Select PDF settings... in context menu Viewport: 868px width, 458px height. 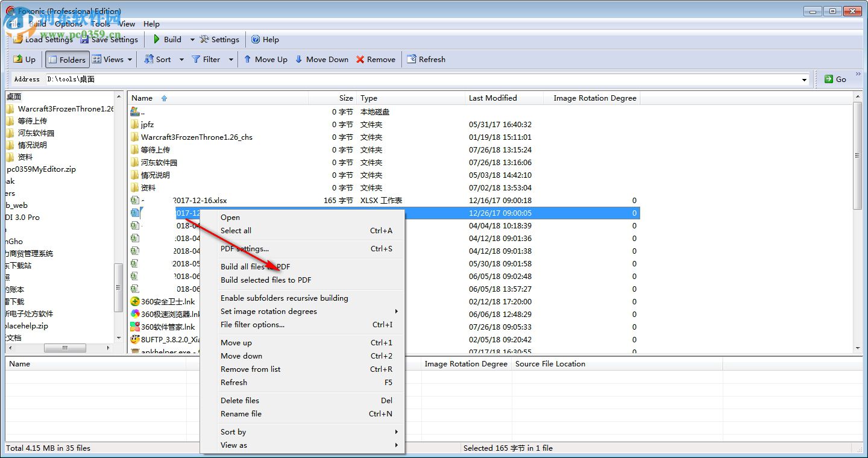click(245, 249)
